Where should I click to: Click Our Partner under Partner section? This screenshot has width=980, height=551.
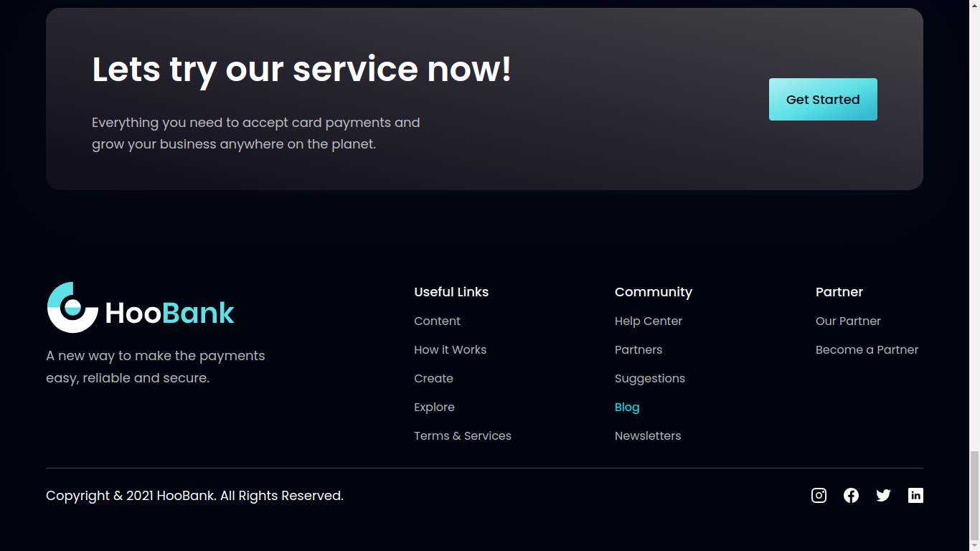pyautogui.click(x=848, y=321)
